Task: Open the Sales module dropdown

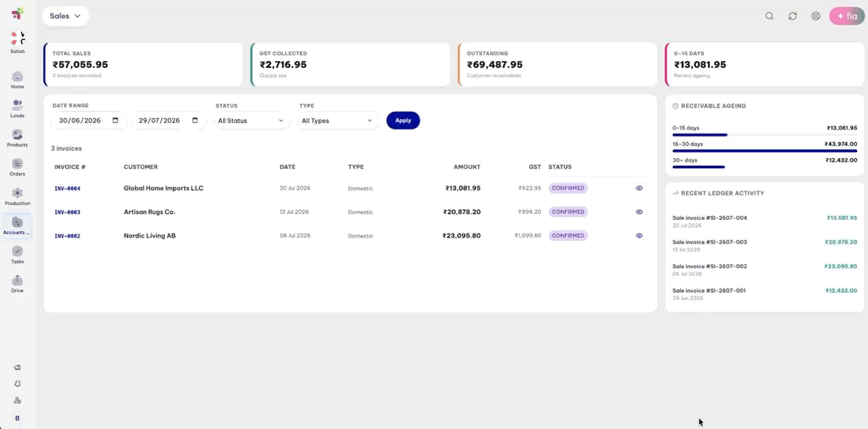Action: (x=65, y=16)
